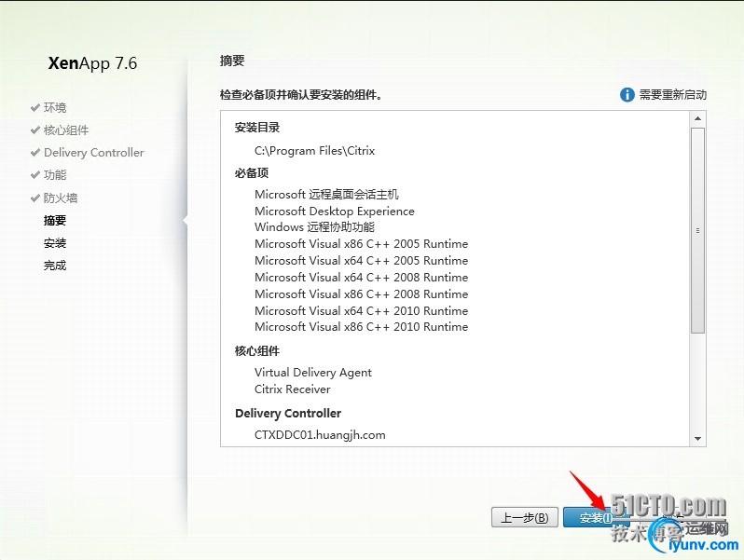Click the 上一步(B) back button
This screenshot has width=744, height=560.
pos(524,517)
